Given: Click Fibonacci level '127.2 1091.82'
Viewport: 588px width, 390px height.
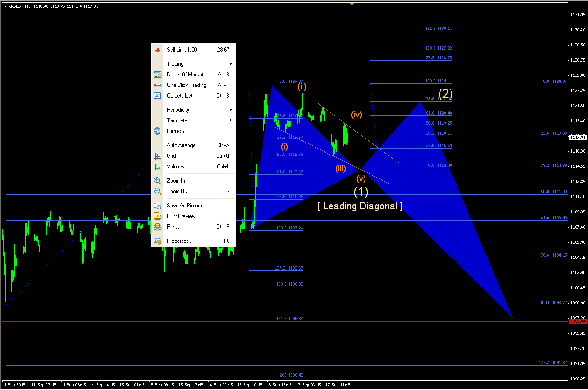Looking at the screenshot, I should tap(553, 363).
